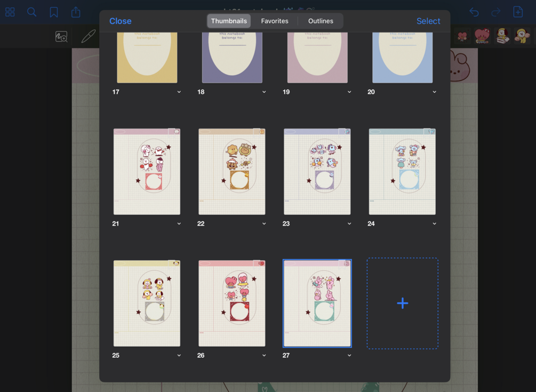Open page 19 mauve cover thumbnail
The image size is (536, 392).
[x=317, y=58]
